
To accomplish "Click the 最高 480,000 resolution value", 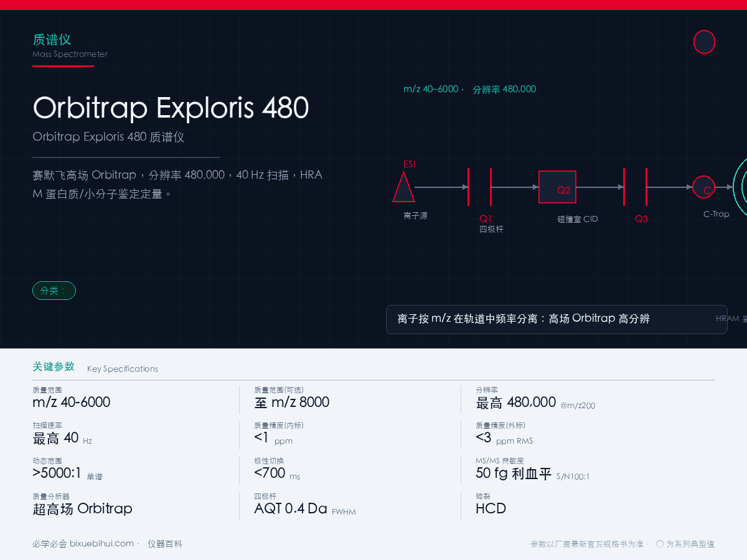I will [516, 403].
